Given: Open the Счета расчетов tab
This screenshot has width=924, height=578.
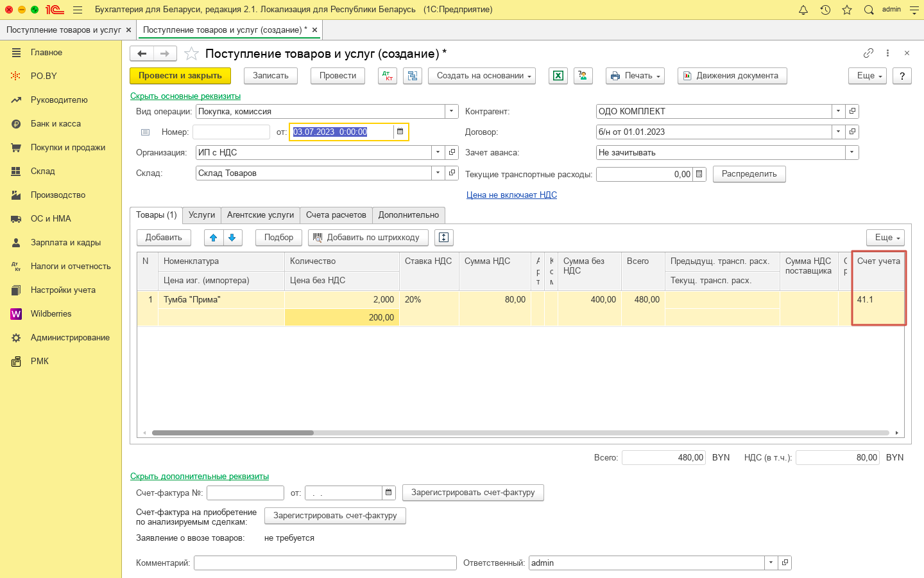Looking at the screenshot, I should tap(336, 215).
